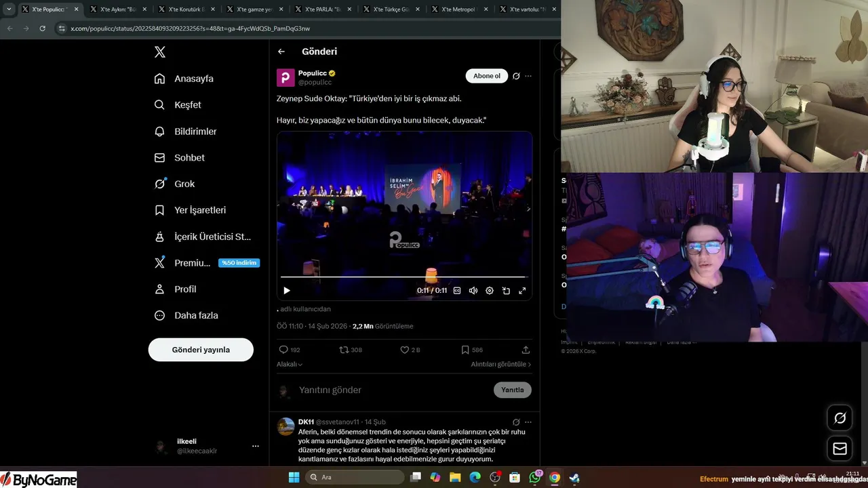Open Steam from taskbar

[x=574, y=477]
